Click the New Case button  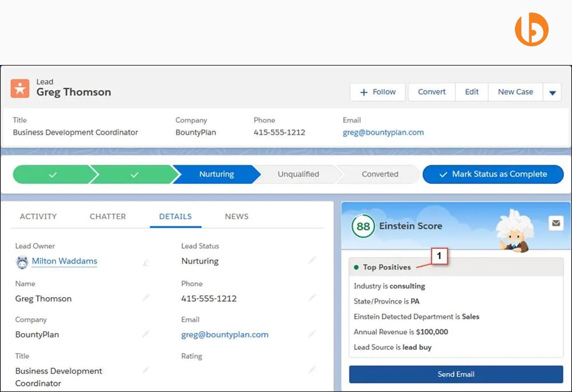(515, 92)
